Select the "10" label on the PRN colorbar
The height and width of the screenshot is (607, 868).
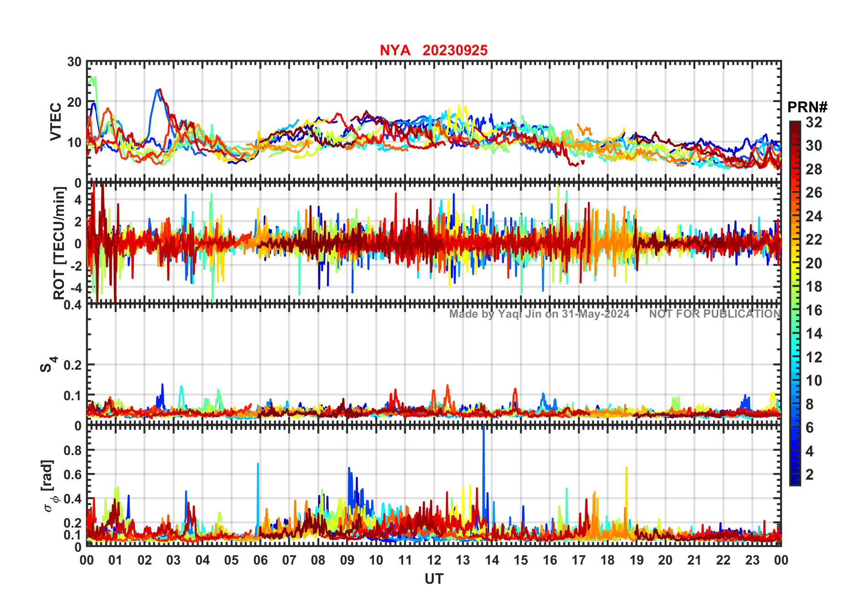[814, 381]
